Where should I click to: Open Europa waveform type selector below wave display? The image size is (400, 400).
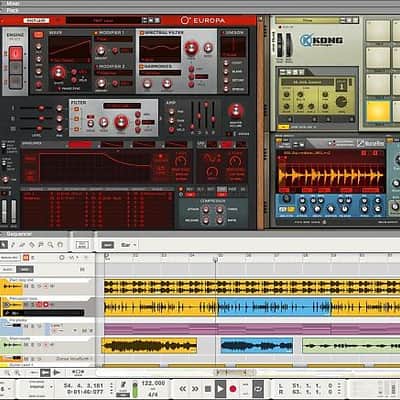pyautogui.click(x=69, y=60)
